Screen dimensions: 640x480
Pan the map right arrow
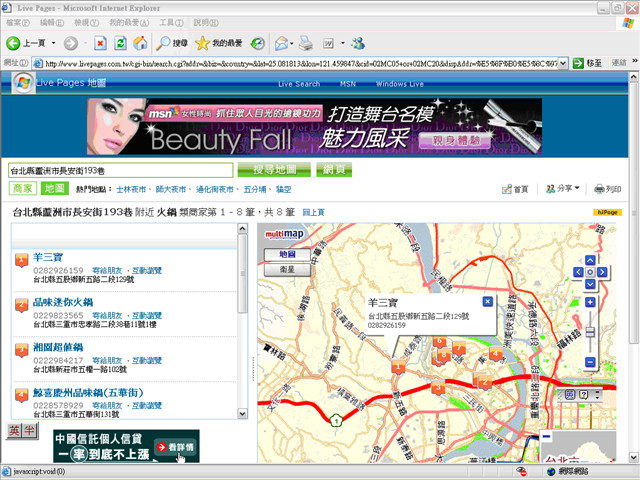(x=602, y=272)
